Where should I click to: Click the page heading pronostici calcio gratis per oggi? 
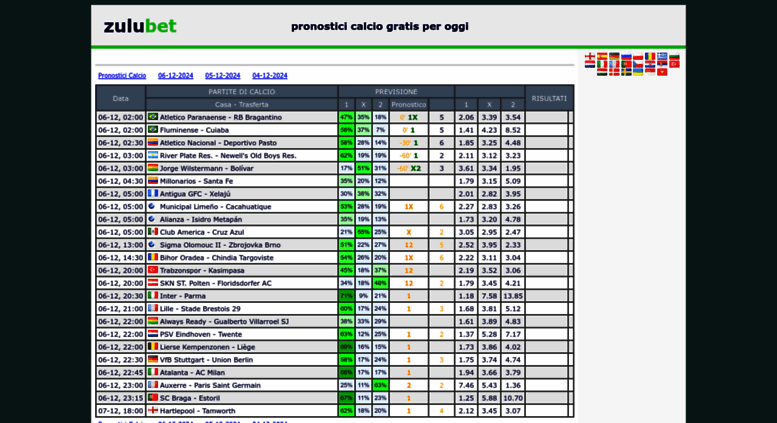pos(380,26)
